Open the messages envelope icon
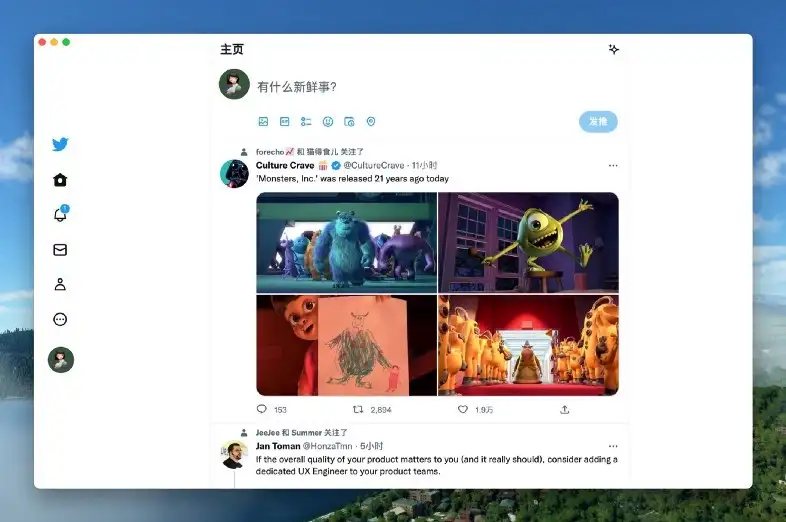 (x=60, y=250)
